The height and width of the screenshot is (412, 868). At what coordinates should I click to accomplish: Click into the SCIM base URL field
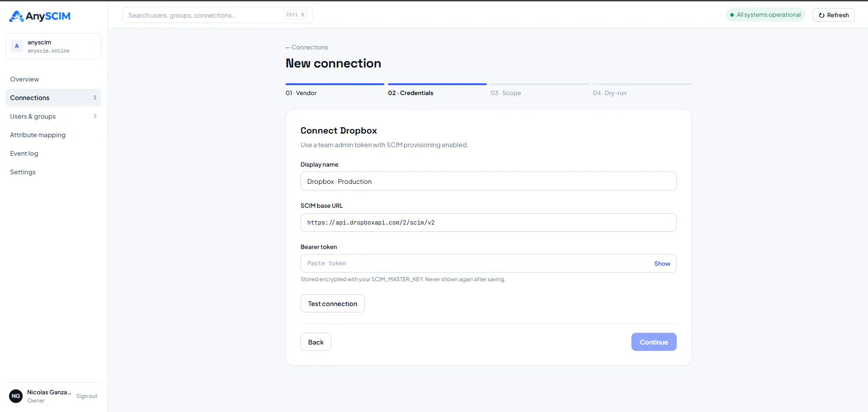point(489,223)
